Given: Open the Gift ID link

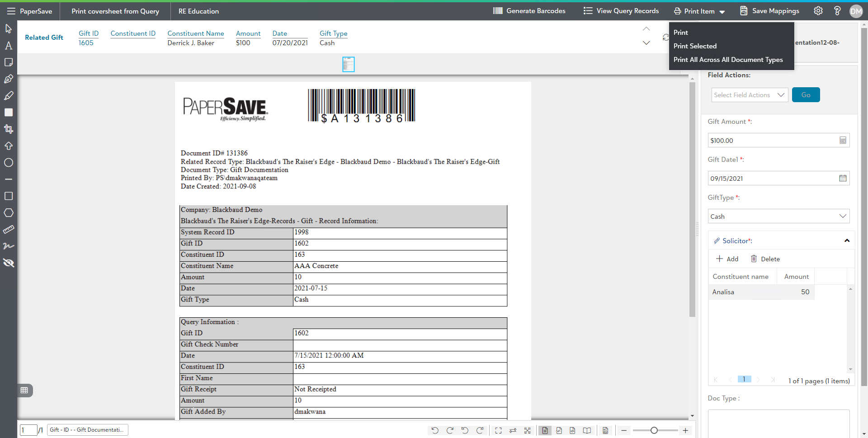Looking at the screenshot, I should 88,33.
